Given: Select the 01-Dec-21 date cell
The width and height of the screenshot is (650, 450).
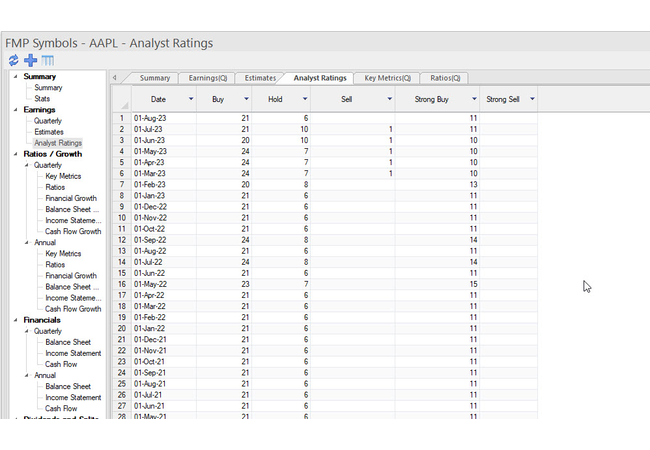Looking at the screenshot, I should (x=164, y=339).
